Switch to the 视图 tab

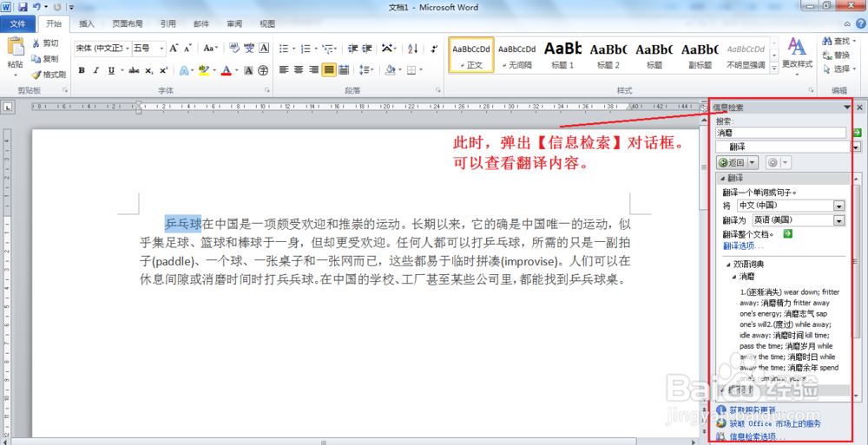click(267, 23)
